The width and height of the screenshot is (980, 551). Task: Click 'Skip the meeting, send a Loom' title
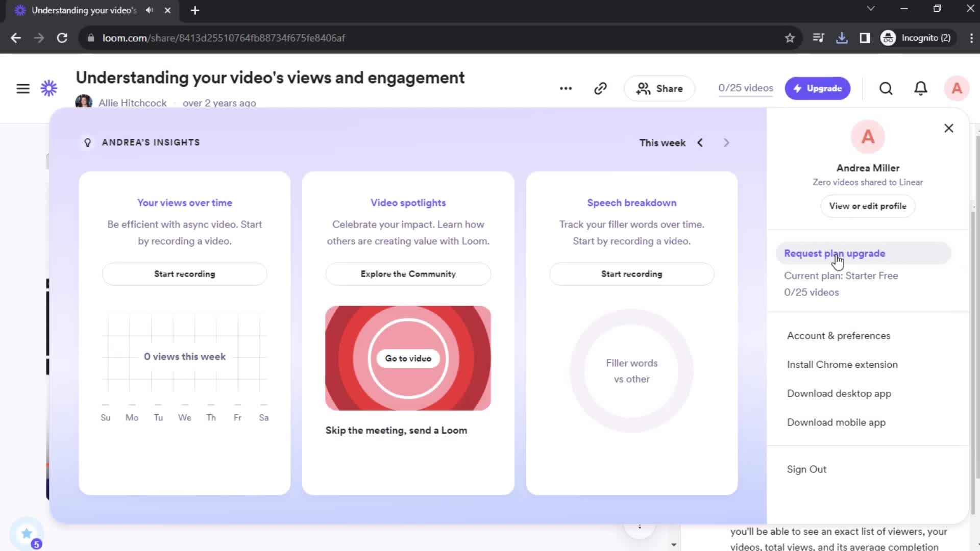[396, 431]
